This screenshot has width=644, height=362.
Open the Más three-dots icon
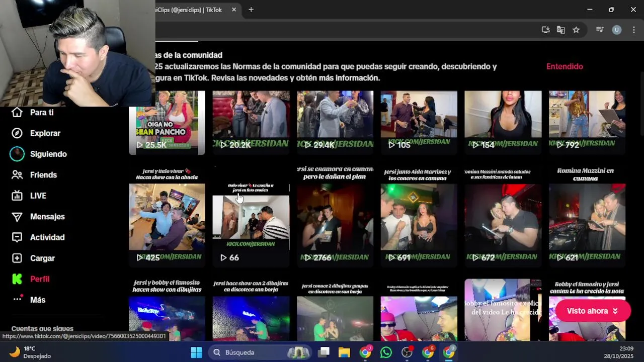17,299
